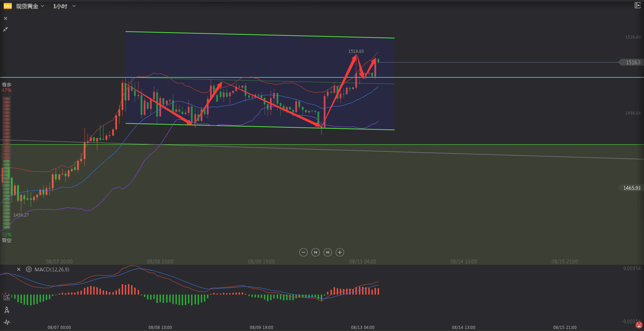644x331 pixels.
Task: Close the MACD indicator panel
Action: (x=19, y=269)
